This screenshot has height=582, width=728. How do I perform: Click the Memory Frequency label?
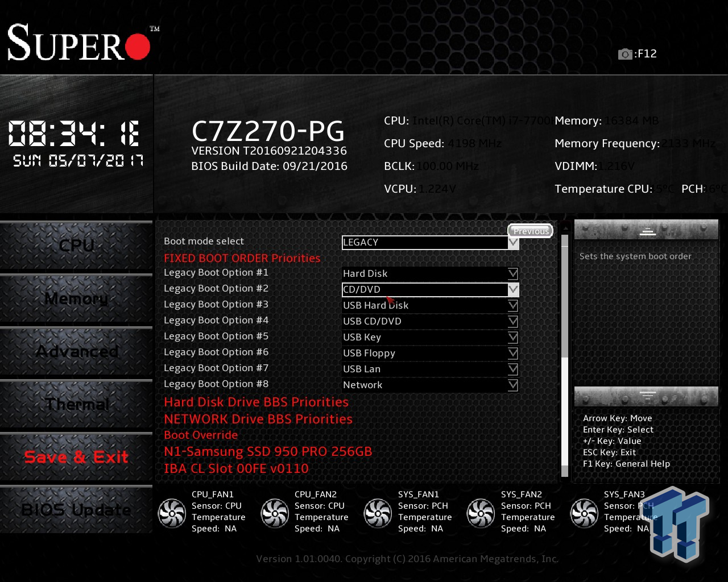click(607, 143)
